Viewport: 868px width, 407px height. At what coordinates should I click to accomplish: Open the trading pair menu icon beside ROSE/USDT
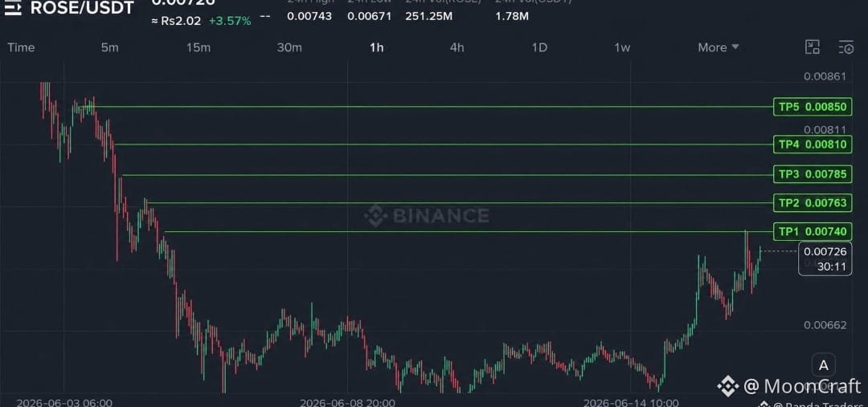click(13, 8)
